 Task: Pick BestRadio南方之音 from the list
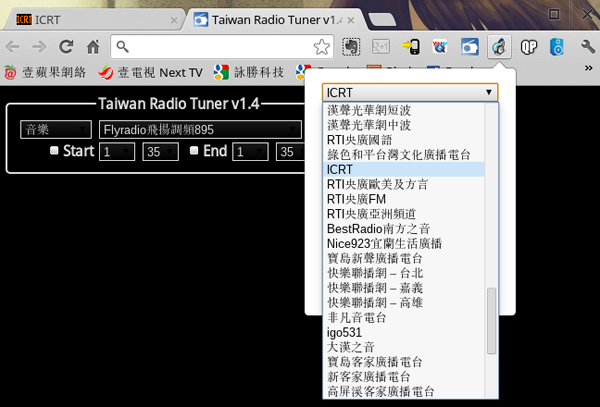coord(404,229)
